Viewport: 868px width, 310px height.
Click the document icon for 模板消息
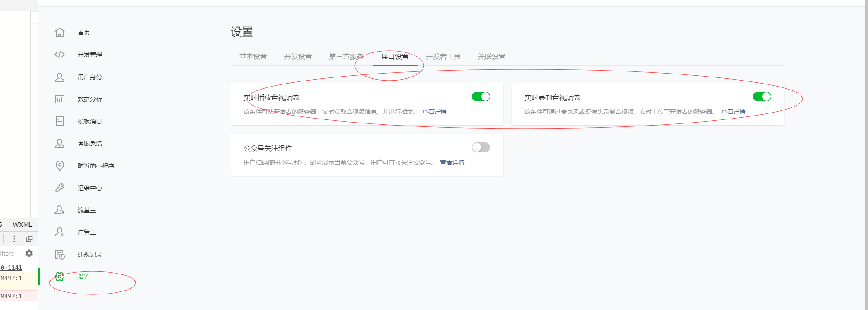click(60, 121)
